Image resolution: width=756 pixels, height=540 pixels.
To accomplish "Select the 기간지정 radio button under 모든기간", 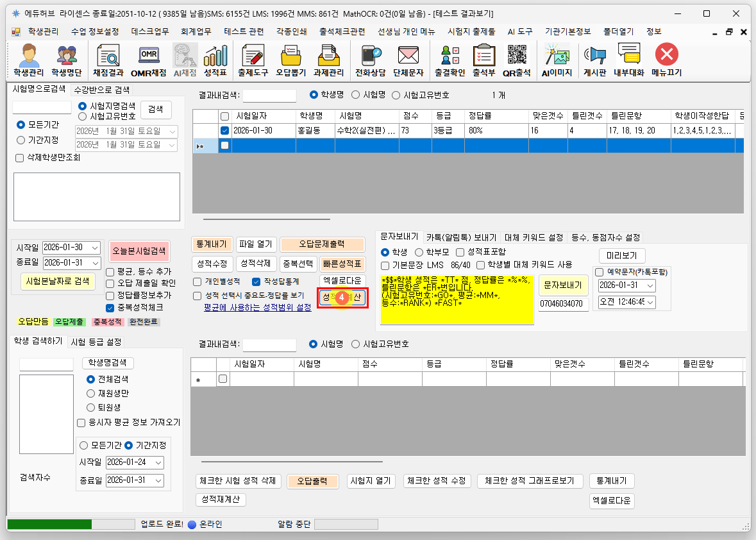I will click(x=21, y=140).
